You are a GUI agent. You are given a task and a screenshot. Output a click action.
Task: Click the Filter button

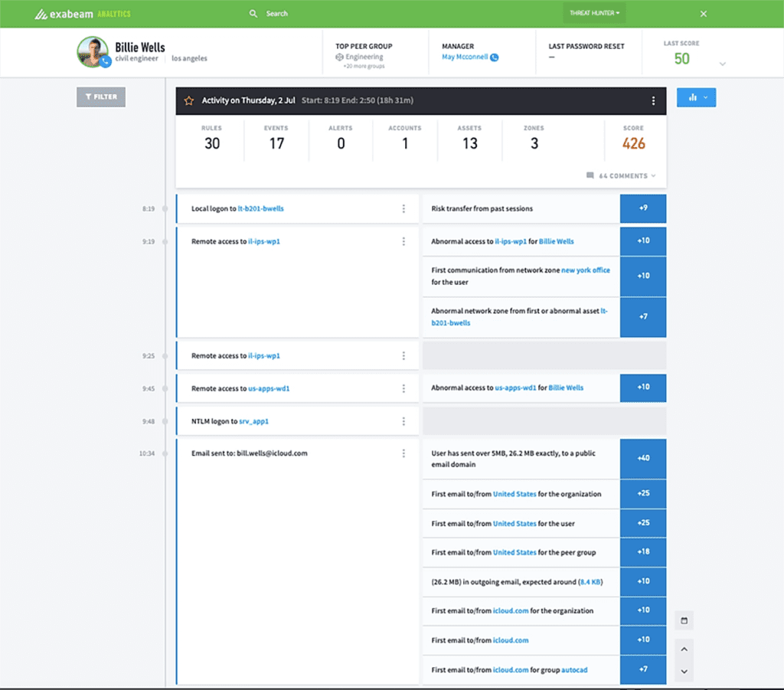click(x=101, y=97)
